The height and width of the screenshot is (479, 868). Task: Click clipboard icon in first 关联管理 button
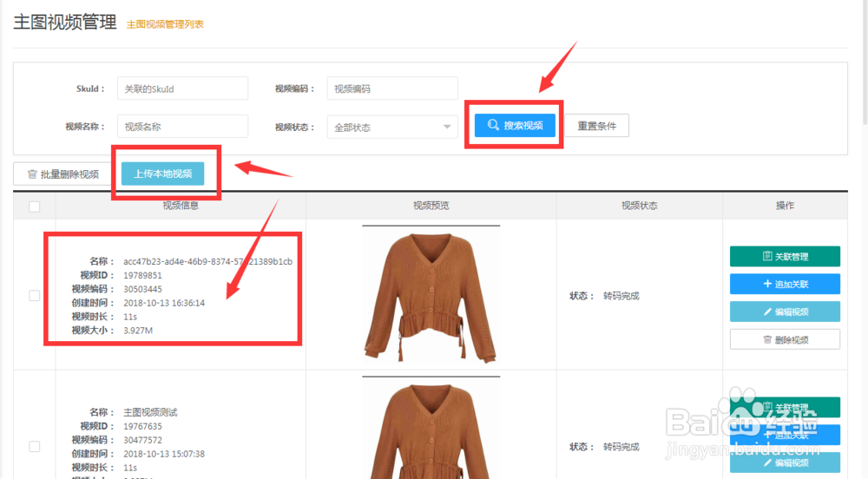point(767,256)
